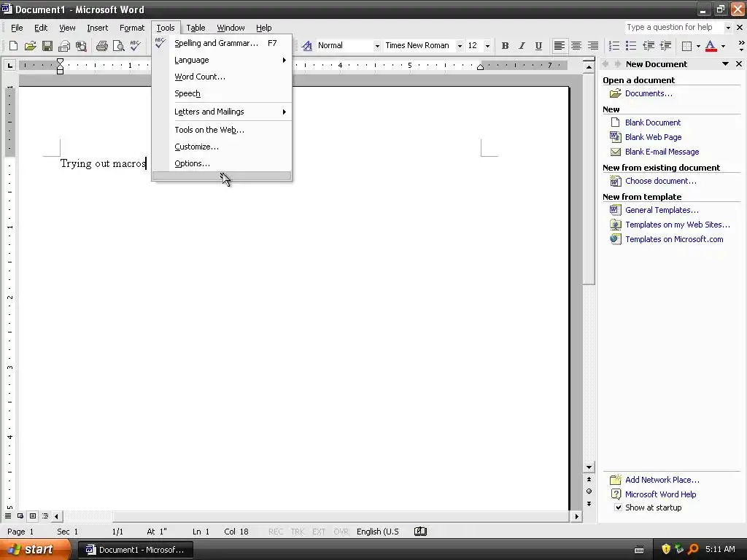This screenshot has height=560, width=747.
Task: Open the help question dropdown arrow
Action: click(x=728, y=28)
